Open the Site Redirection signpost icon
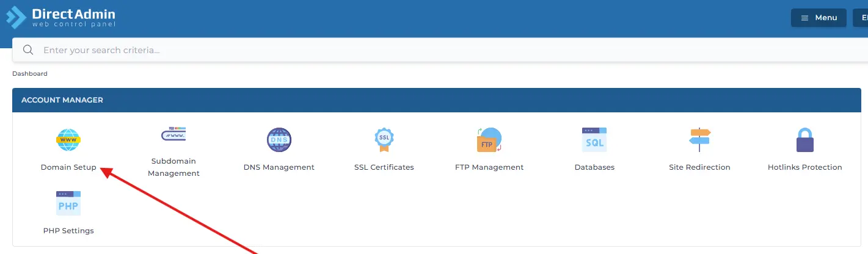Viewport: 868px width, 254px height. [699, 140]
